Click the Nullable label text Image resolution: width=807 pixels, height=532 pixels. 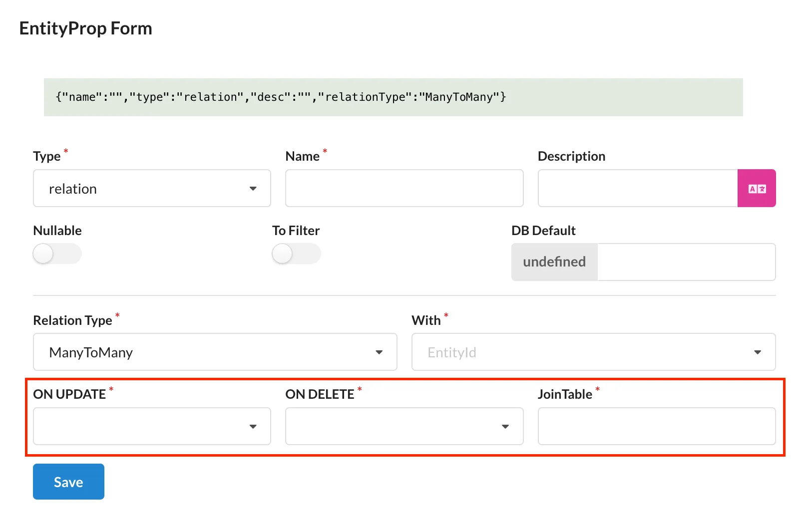click(x=57, y=231)
